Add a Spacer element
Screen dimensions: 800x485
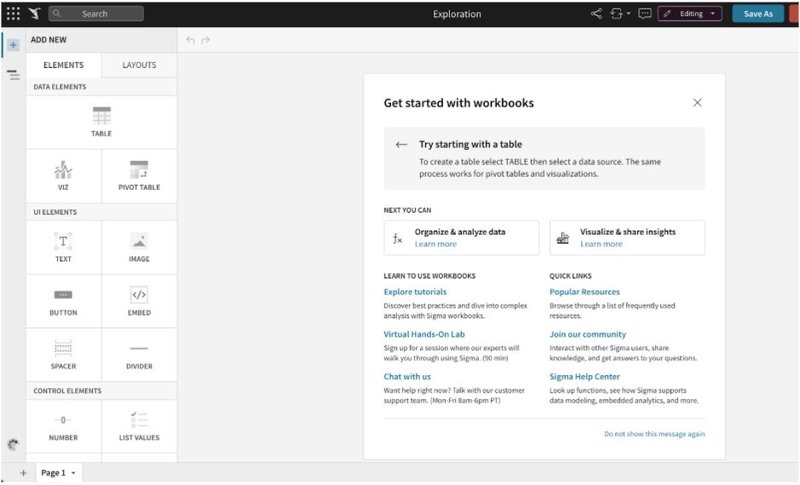[x=63, y=355]
